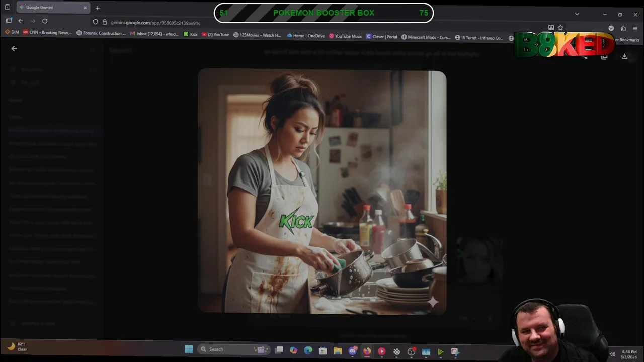Go back from the image viewer
This screenshot has height=362, width=644.
pyautogui.click(x=14, y=49)
